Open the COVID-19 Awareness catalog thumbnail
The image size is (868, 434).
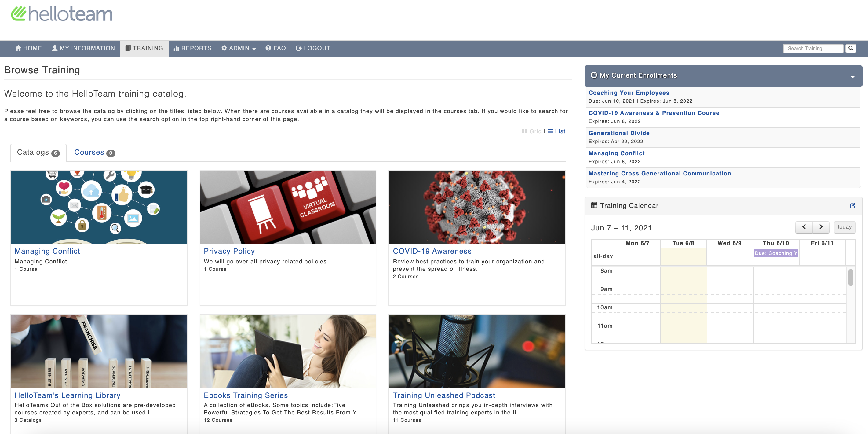tap(476, 207)
